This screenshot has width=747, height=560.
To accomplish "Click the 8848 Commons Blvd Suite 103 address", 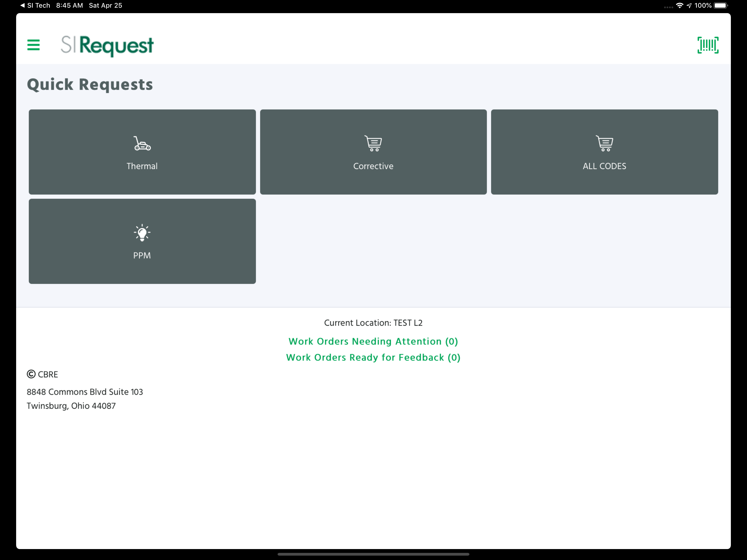I will coord(85,392).
